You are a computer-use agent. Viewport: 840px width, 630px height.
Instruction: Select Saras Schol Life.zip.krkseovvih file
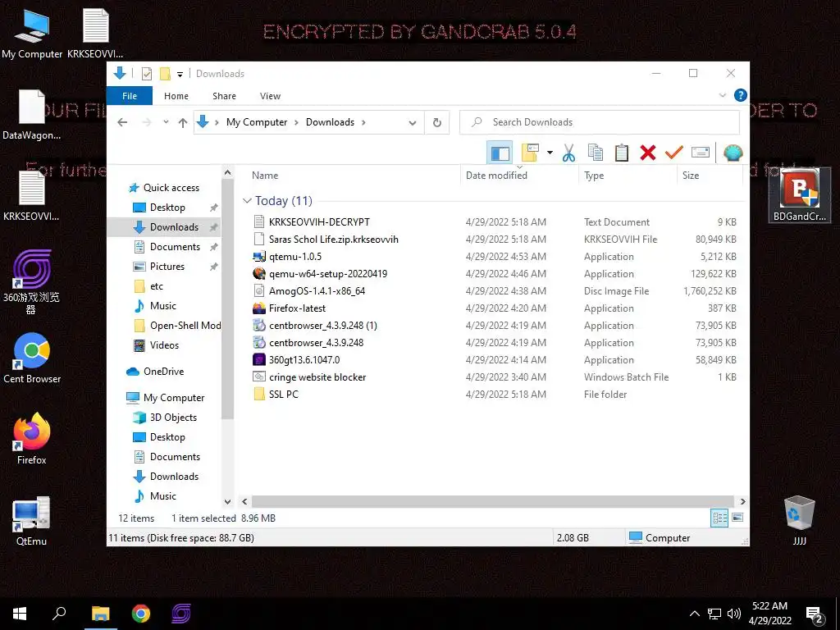click(333, 239)
